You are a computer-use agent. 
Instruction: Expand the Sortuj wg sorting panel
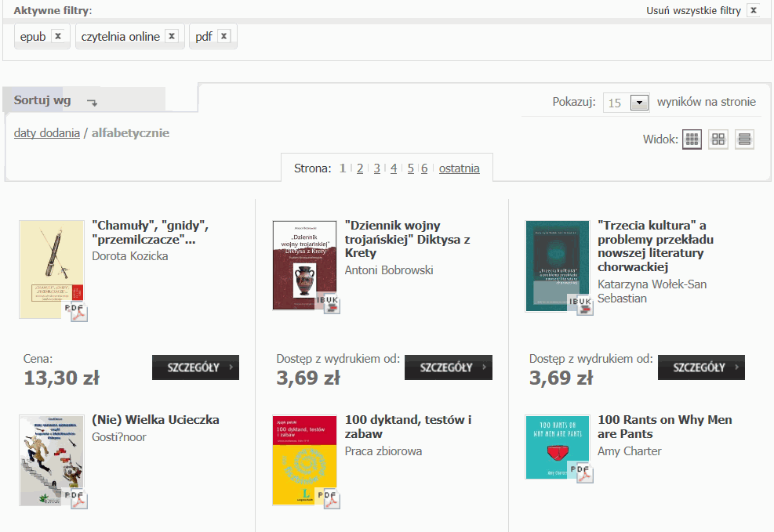[55, 100]
